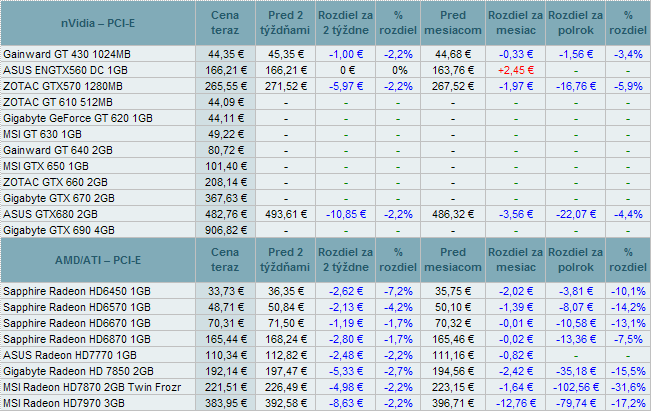Select ASUS GTX680 2GB product name
651x411 pixels.
click(50, 214)
